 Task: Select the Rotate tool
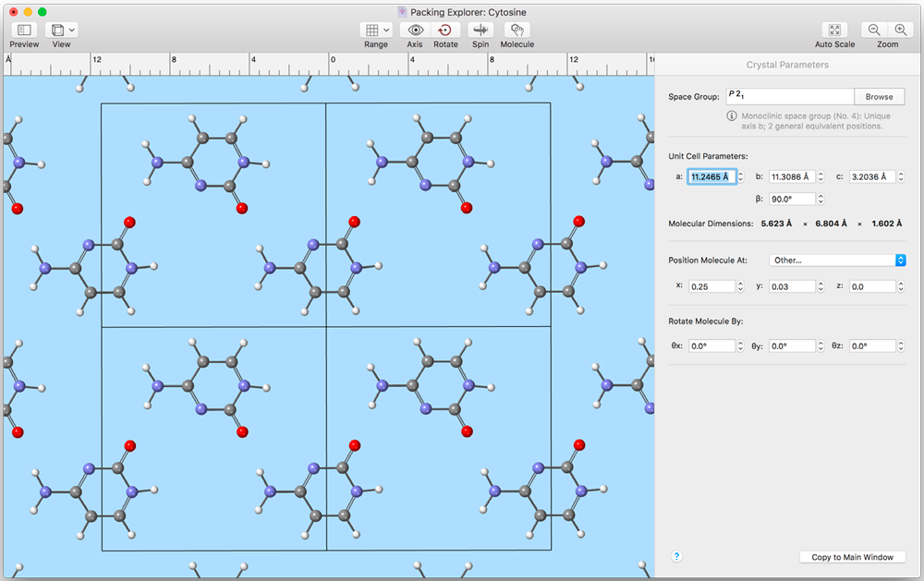(445, 30)
